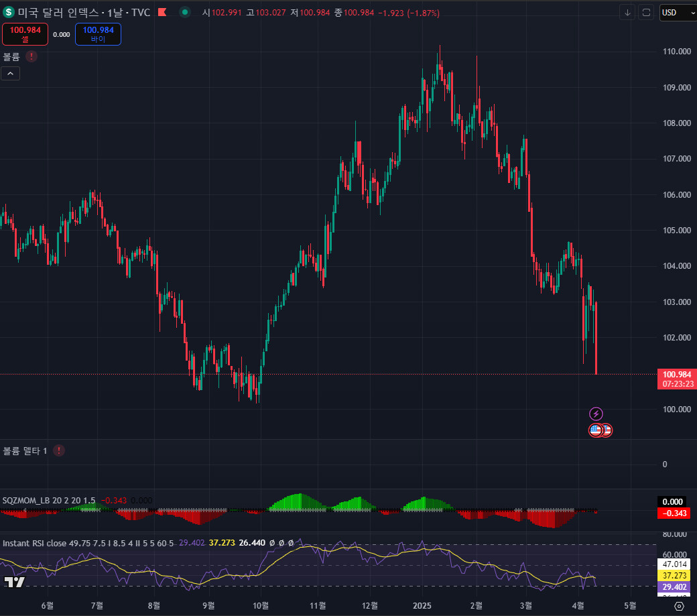Image resolution: width=697 pixels, height=616 pixels.
Task: Open the USD currency dropdown
Action: tap(678, 13)
